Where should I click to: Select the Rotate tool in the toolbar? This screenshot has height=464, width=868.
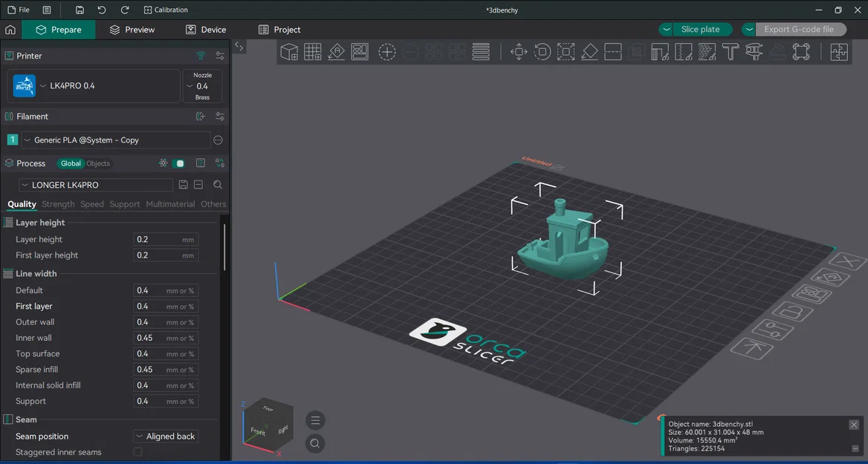542,51
